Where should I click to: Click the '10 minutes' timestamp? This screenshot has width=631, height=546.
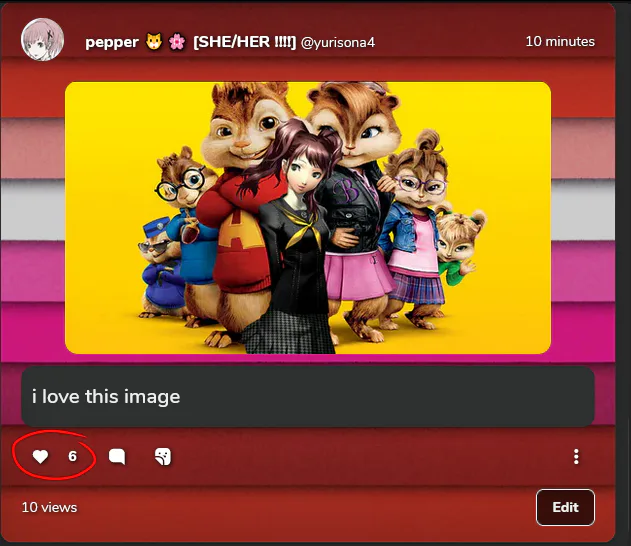560,41
